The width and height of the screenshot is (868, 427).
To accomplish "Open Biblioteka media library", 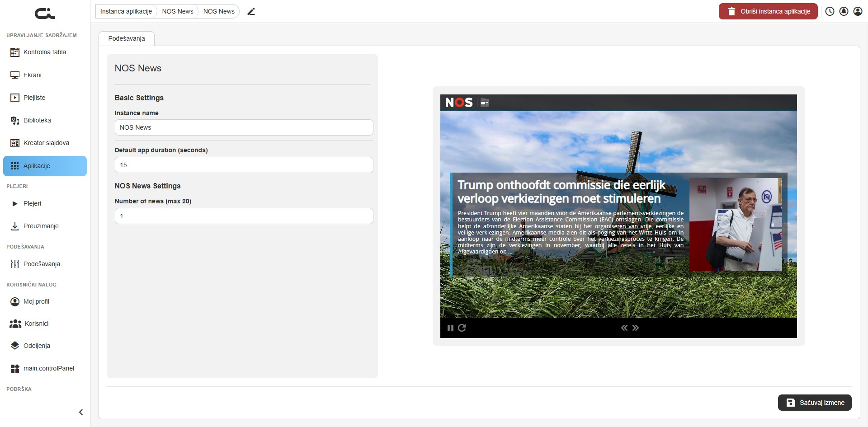I will pyautogui.click(x=45, y=120).
